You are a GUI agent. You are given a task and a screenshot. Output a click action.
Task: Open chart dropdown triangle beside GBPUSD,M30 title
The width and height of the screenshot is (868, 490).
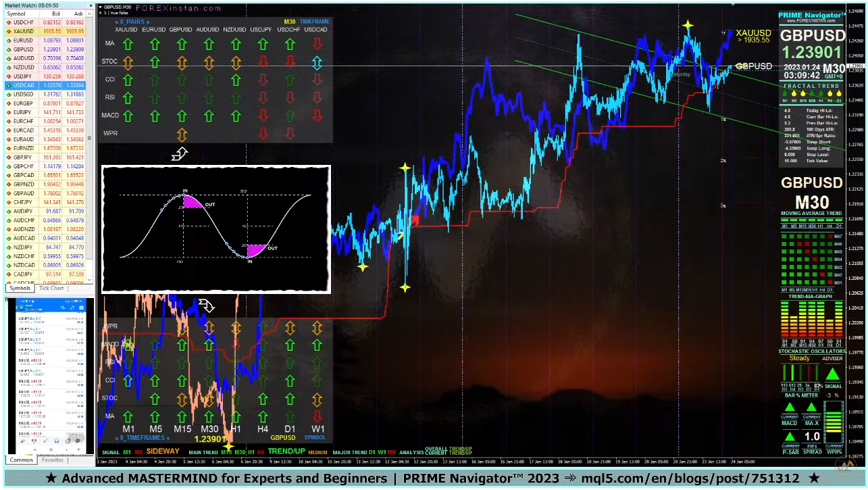[x=101, y=7]
